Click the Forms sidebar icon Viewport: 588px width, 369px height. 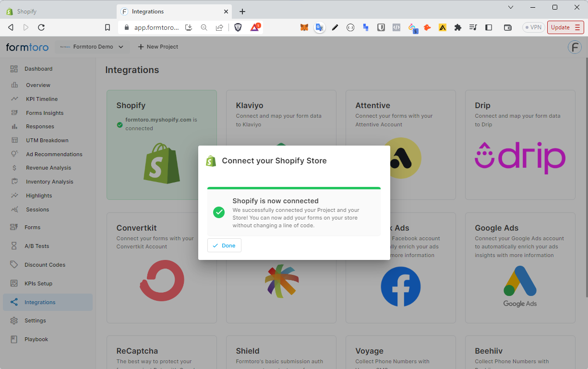coord(14,227)
